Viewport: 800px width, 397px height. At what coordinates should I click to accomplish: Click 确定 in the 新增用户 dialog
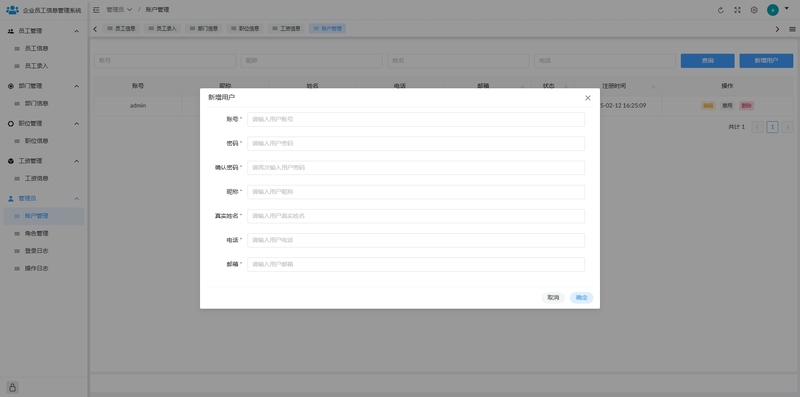(x=582, y=298)
